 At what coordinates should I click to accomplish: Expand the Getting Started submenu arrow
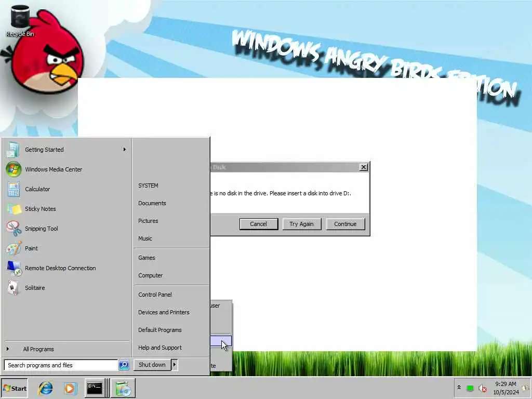pos(125,149)
